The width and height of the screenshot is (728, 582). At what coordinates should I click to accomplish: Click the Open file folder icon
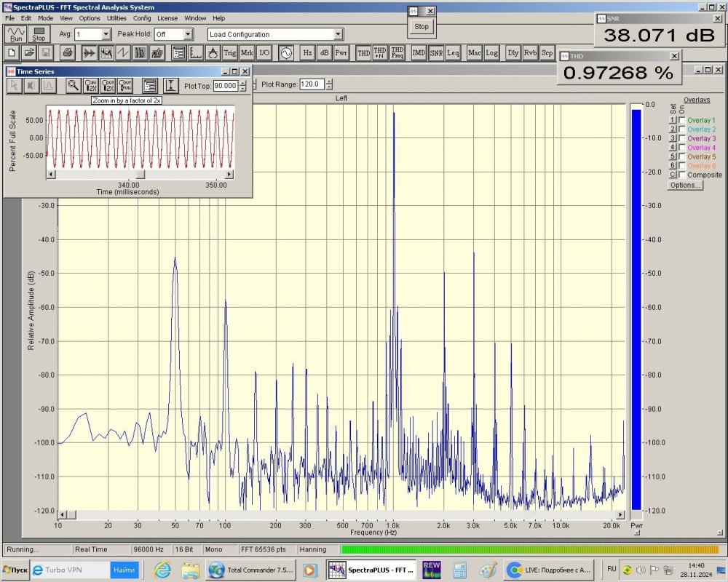click(29, 52)
